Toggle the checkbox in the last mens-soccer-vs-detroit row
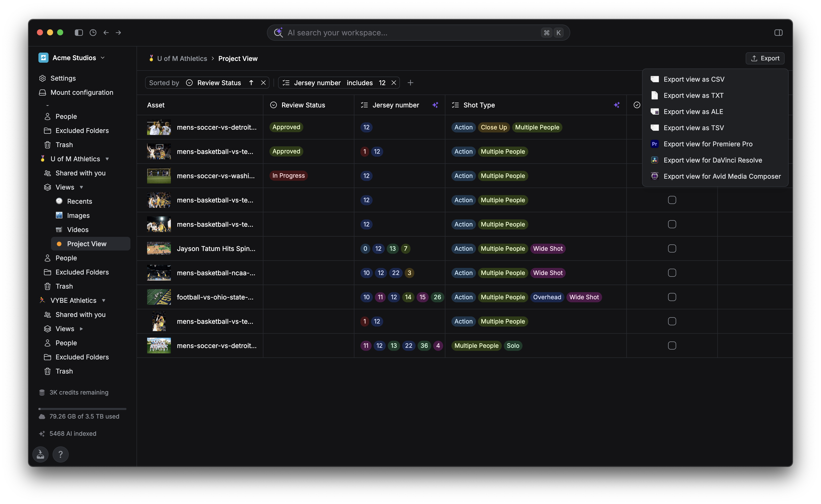 click(672, 346)
